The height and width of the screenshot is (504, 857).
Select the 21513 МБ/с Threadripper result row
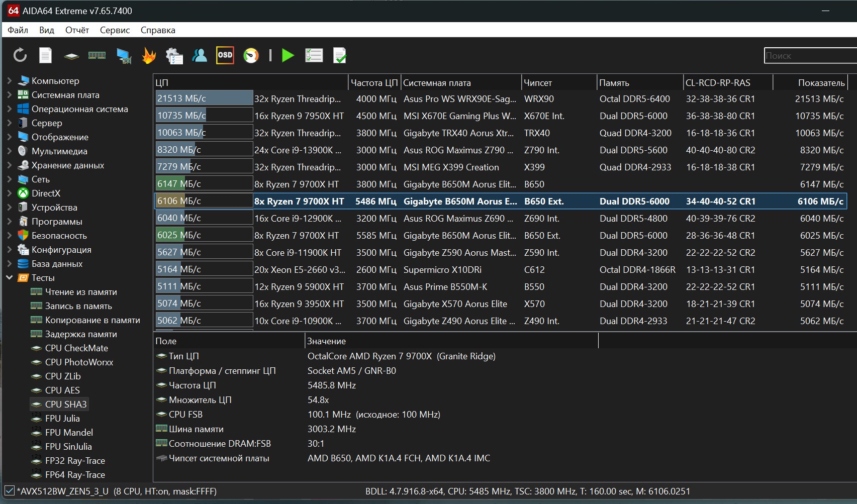click(500, 98)
